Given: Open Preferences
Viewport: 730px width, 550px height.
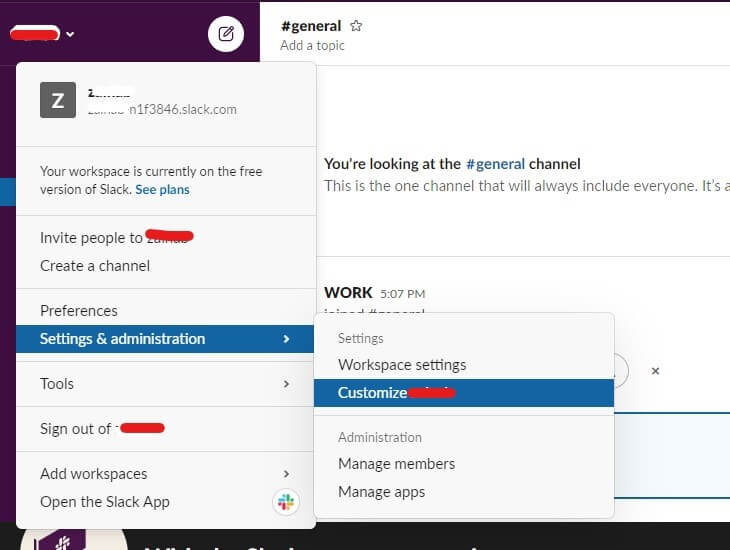Looking at the screenshot, I should [79, 311].
